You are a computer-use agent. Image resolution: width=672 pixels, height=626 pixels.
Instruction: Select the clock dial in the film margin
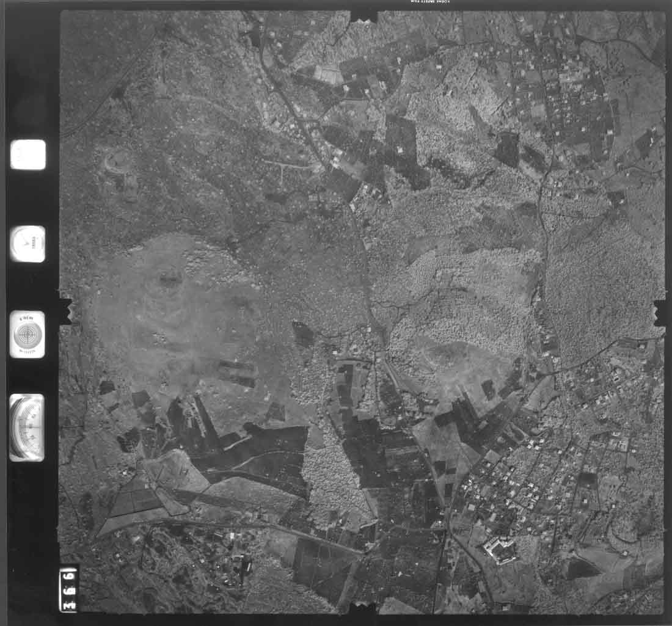click(28, 244)
